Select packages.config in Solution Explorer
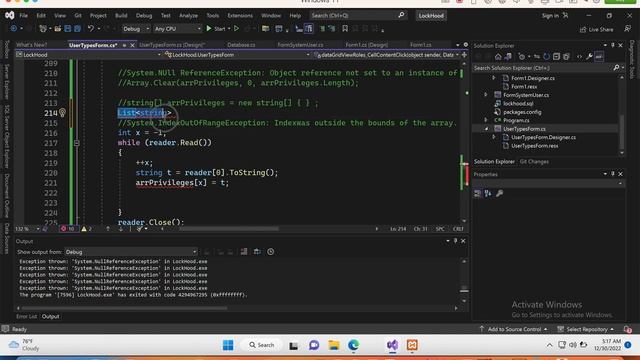The width and height of the screenshot is (640, 360). coord(522,112)
